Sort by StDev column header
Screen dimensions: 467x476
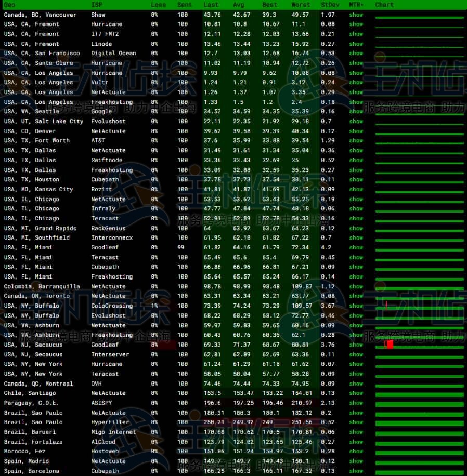(x=330, y=5)
